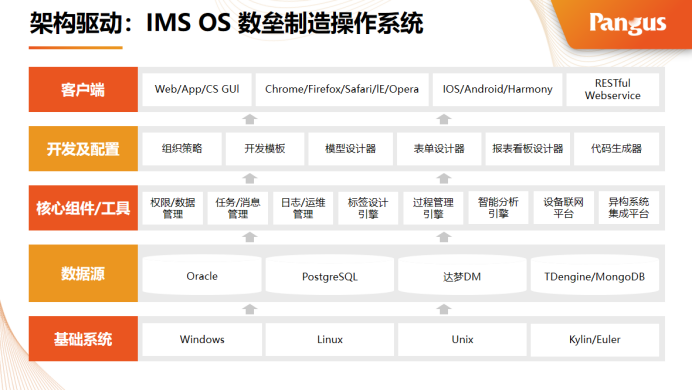
Task: Click the Oracle database cylinder
Action: (x=202, y=274)
